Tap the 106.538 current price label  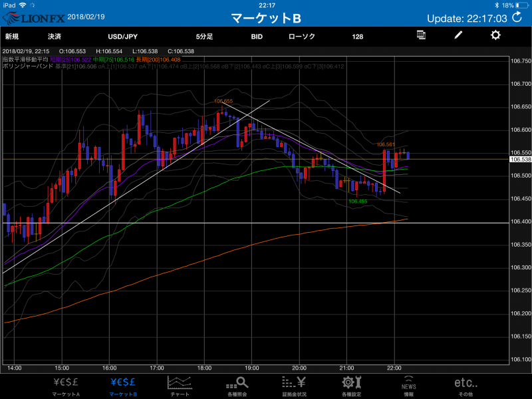(519, 160)
